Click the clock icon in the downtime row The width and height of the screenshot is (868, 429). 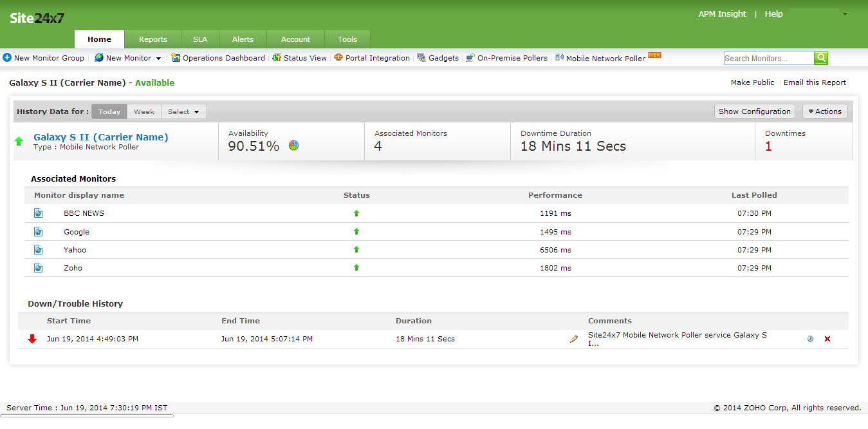[x=810, y=339]
